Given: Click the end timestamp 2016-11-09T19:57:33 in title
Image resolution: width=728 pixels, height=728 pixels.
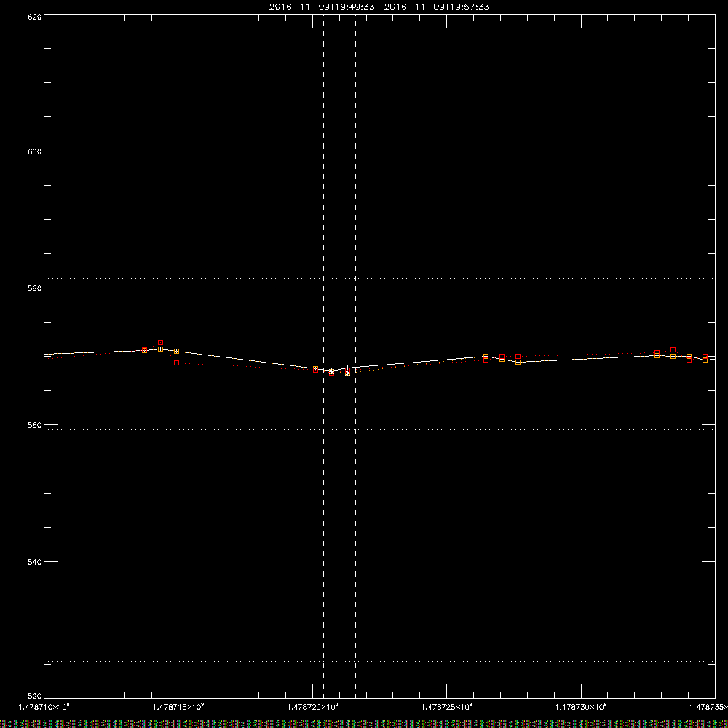Looking at the screenshot, I should [x=437, y=7].
